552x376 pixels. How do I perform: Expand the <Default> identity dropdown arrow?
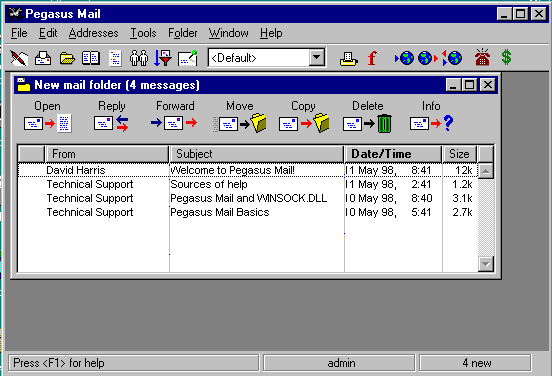click(317, 57)
